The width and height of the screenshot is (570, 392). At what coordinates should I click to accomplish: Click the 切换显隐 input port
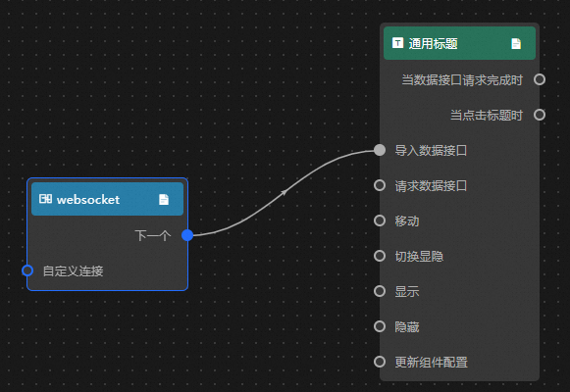[380, 256]
